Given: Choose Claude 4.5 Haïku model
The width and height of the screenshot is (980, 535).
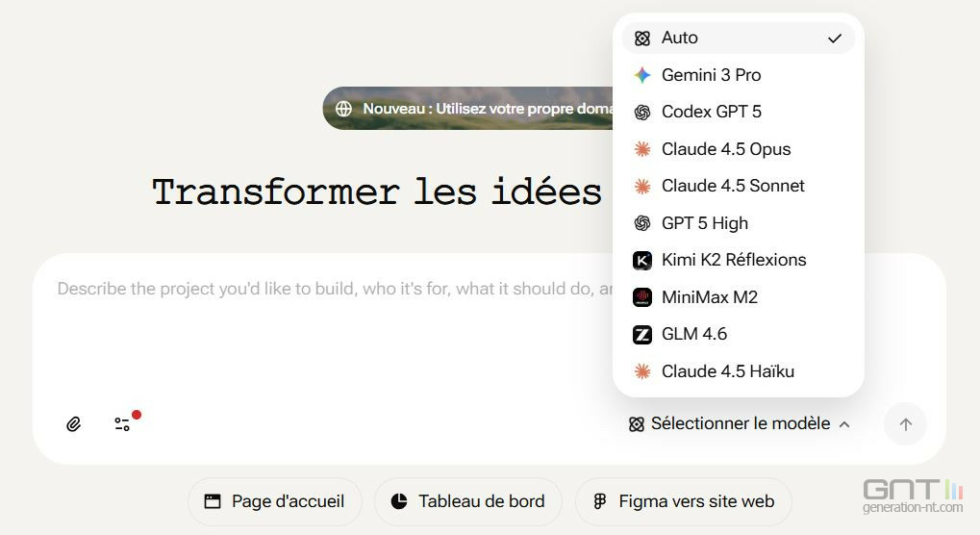Looking at the screenshot, I should coord(728,371).
